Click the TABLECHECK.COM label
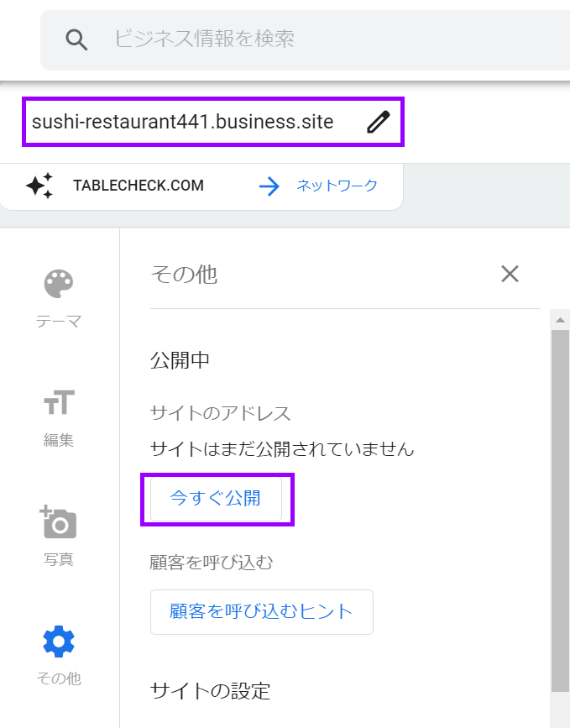 click(x=139, y=186)
